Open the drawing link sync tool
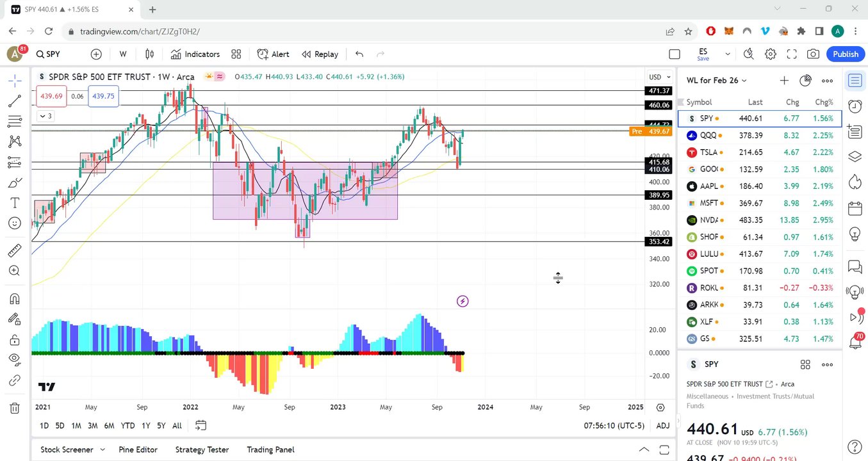The width and height of the screenshot is (868, 461). coord(15,380)
